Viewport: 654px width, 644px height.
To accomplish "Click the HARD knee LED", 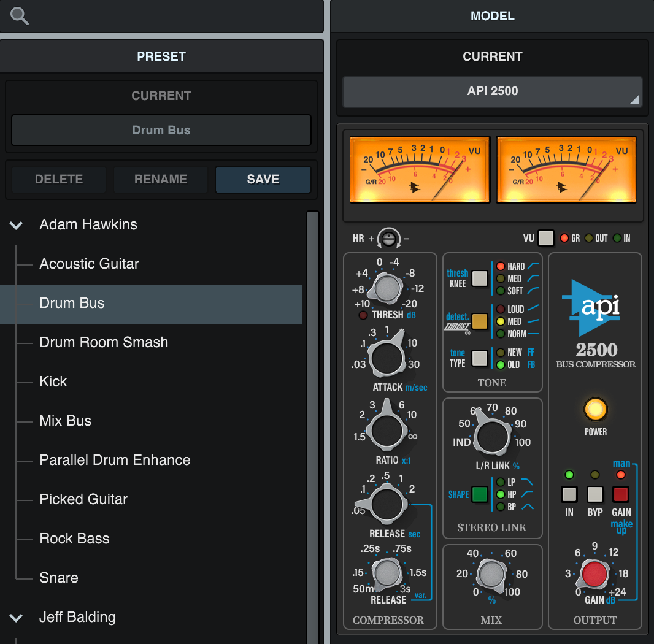I will coord(501,266).
